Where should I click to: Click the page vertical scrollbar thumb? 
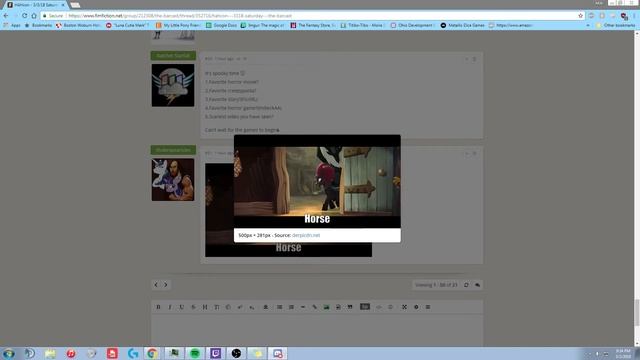point(637,313)
